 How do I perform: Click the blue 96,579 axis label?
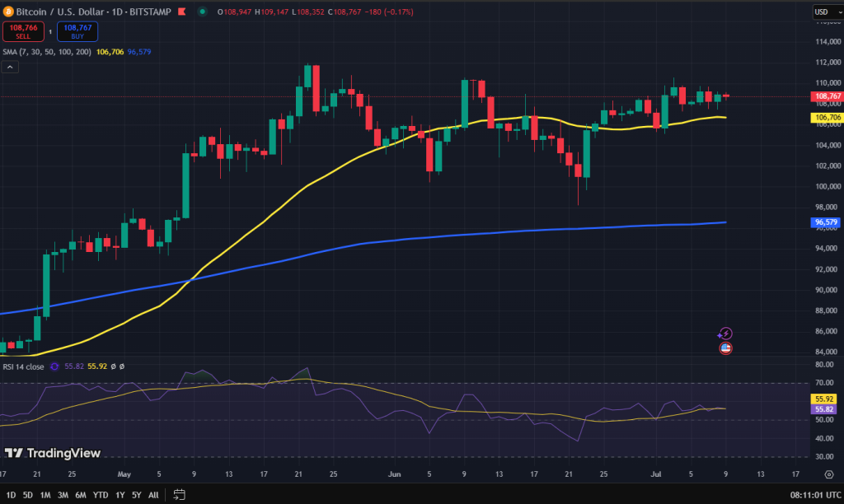[826, 222]
